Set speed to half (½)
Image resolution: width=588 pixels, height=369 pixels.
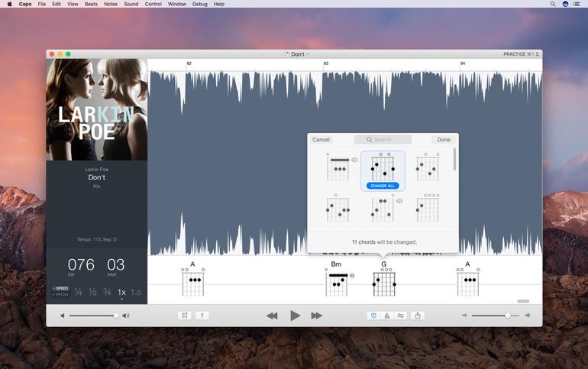click(92, 292)
